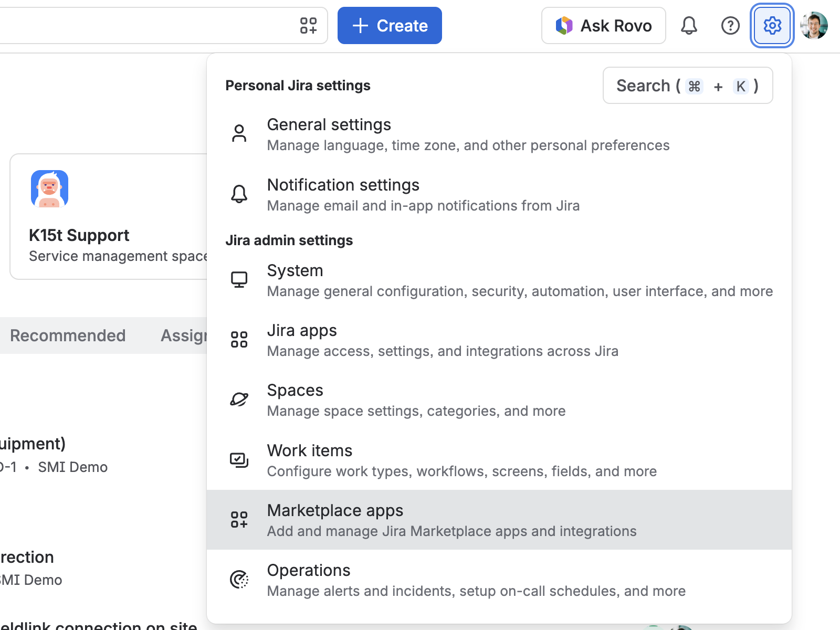Image resolution: width=840 pixels, height=630 pixels.
Task: Open the user profile avatar
Action: click(x=814, y=25)
